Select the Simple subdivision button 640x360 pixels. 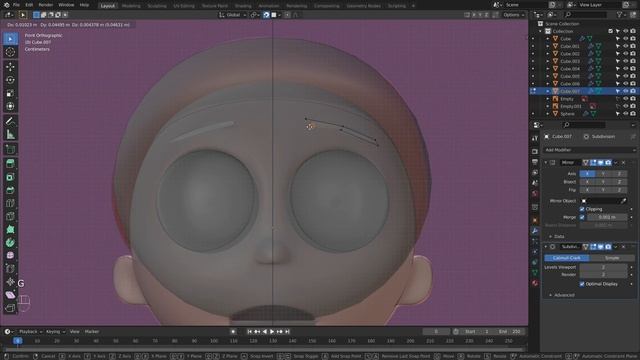pos(612,258)
